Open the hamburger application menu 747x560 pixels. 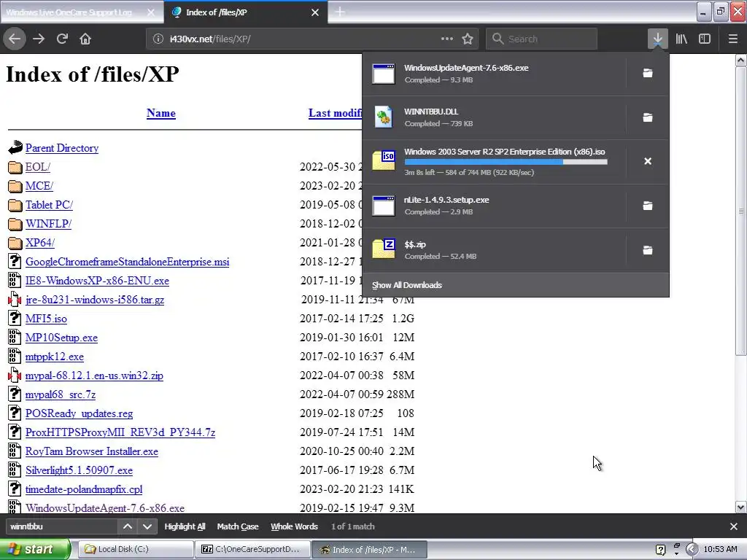click(x=732, y=39)
